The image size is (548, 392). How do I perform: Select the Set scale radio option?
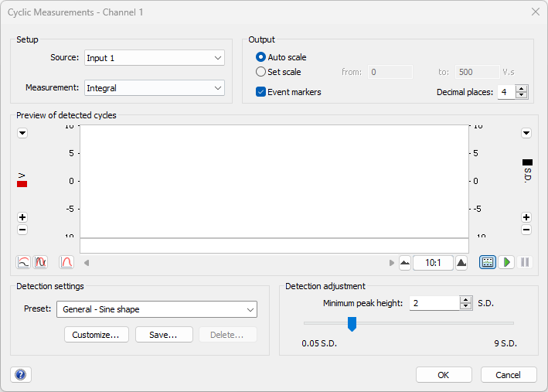tap(260, 72)
